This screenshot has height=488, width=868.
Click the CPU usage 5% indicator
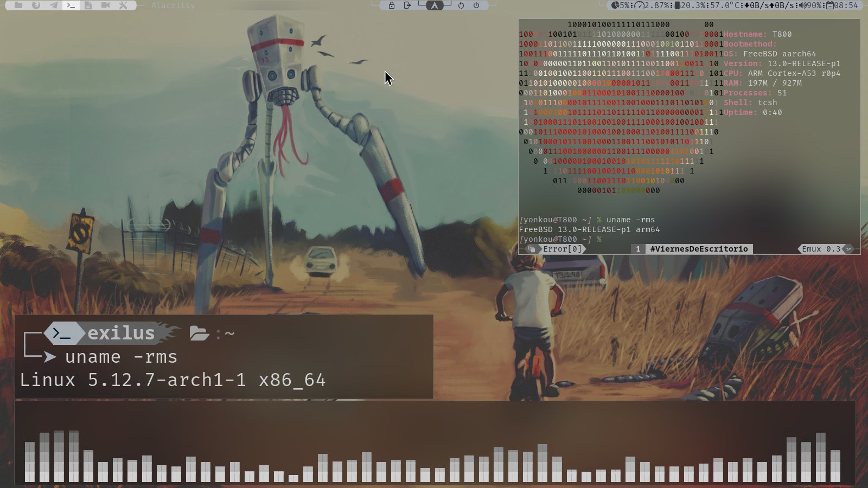pyautogui.click(x=620, y=5)
